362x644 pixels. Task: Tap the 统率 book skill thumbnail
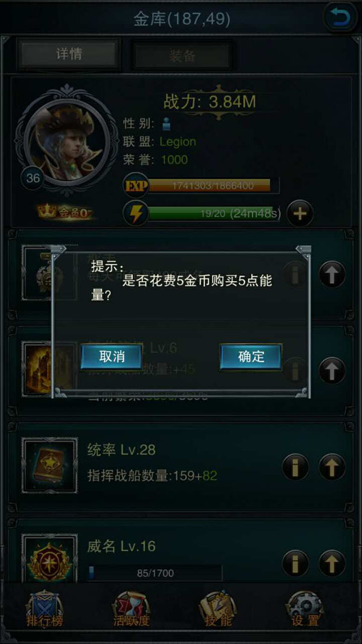point(49,465)
